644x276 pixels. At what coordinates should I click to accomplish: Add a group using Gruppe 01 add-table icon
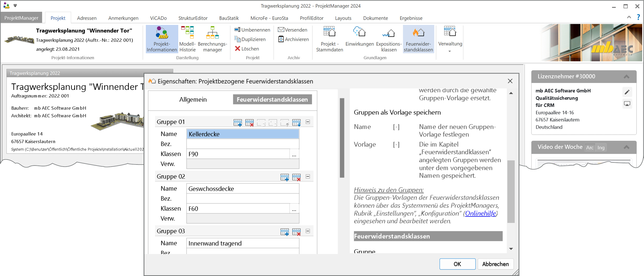pos(238,122)
